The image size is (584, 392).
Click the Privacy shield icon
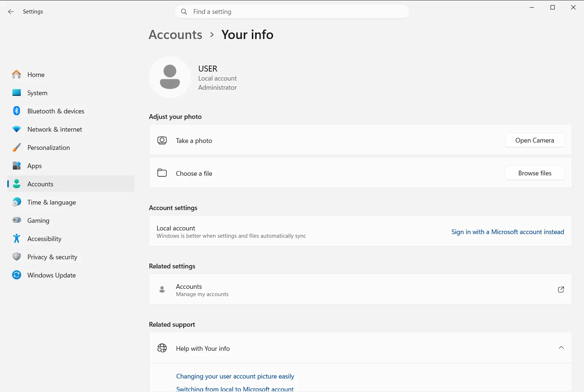(16, 257)
